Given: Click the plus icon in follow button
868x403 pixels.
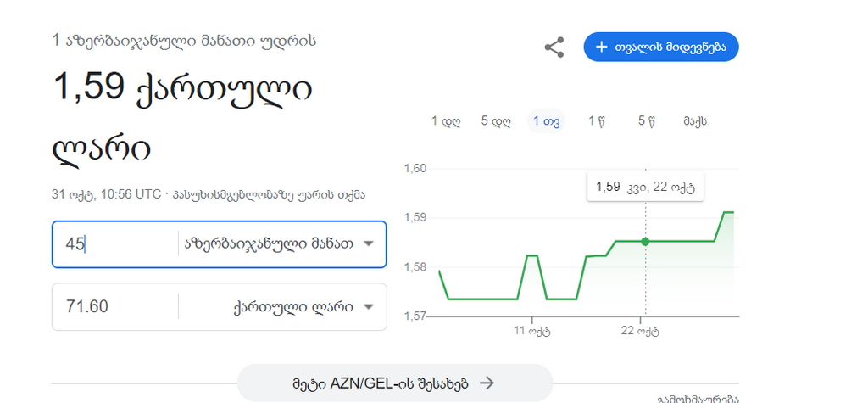Looking at the screenshot, I should coord(601,48).
